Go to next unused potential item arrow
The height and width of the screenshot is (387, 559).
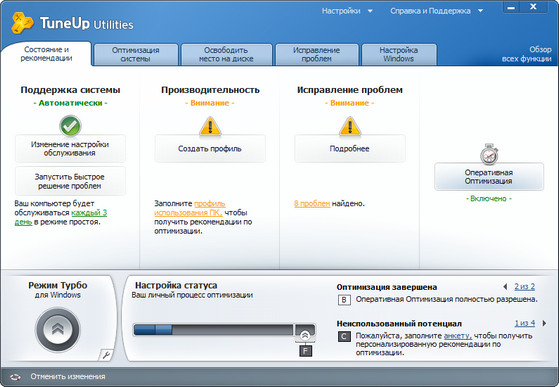[x=544, y=323]
